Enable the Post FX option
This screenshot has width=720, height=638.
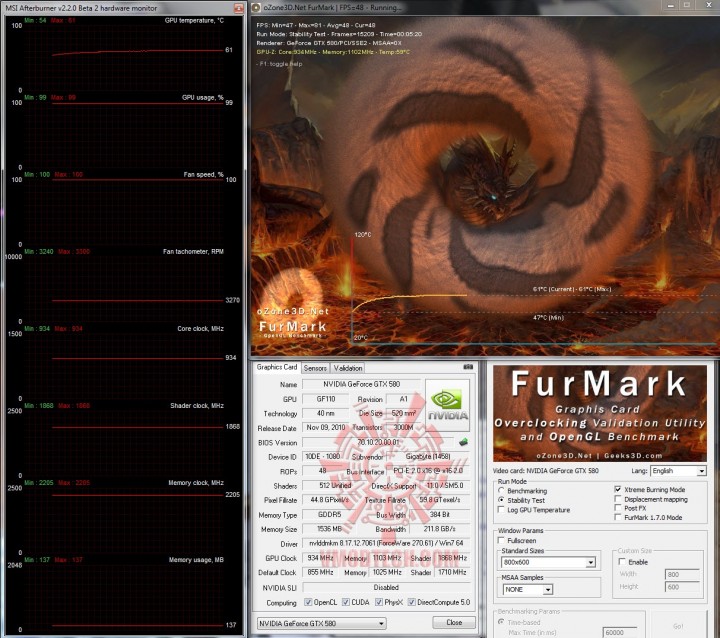(x=618, y=508)
